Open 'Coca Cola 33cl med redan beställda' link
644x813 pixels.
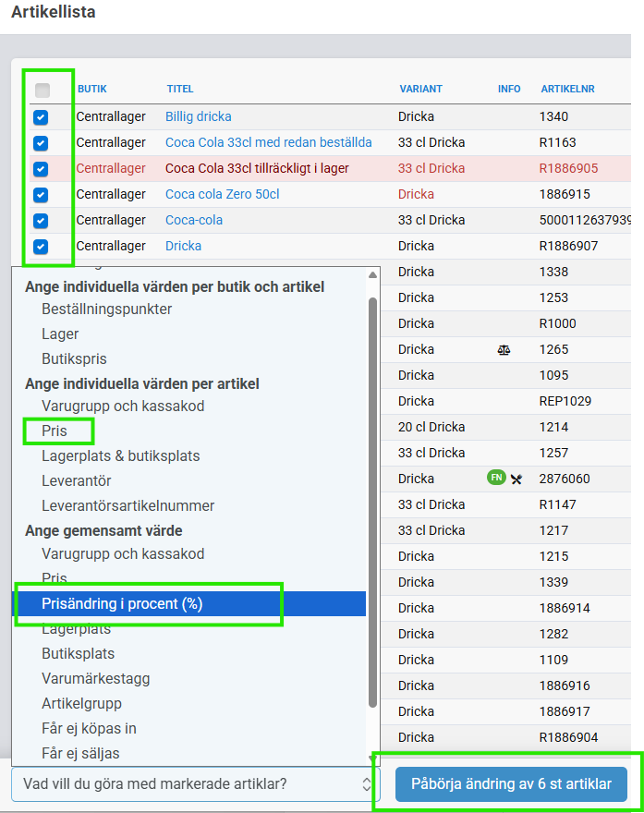tap(268, 142)
